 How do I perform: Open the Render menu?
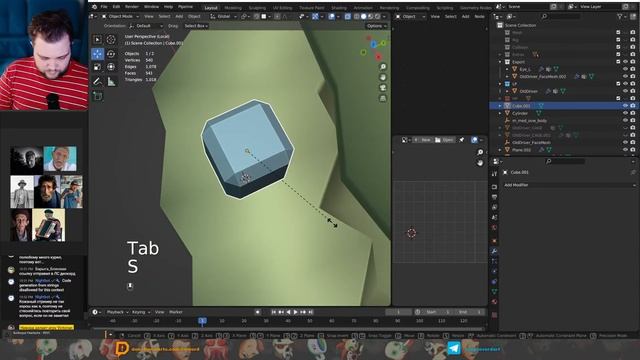click(131, 7)
